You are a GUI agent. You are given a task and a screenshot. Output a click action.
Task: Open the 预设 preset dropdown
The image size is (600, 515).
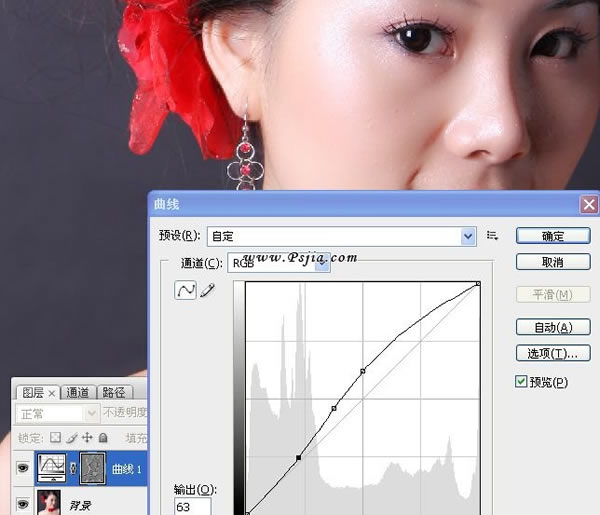[342, 236]
